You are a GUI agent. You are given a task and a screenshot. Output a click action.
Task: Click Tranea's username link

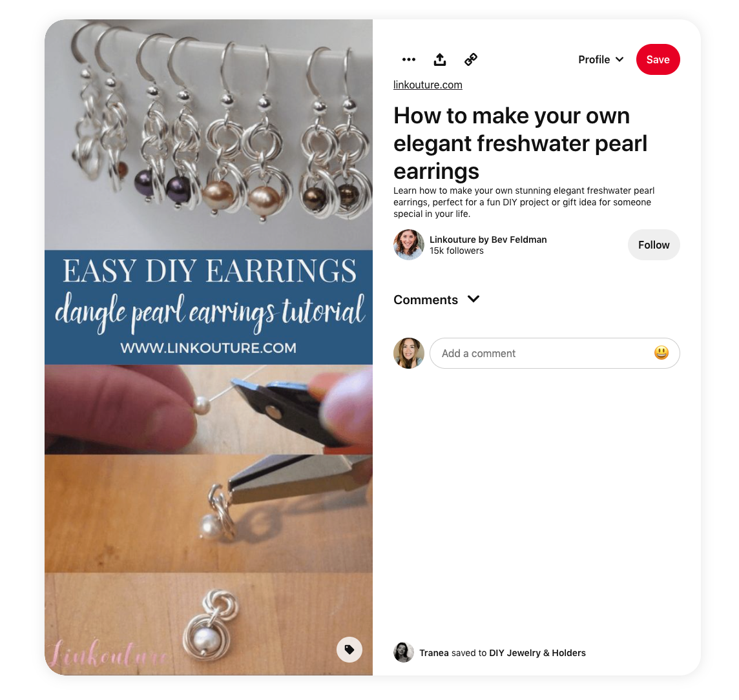pyautogui.click(x=433, y=653)
